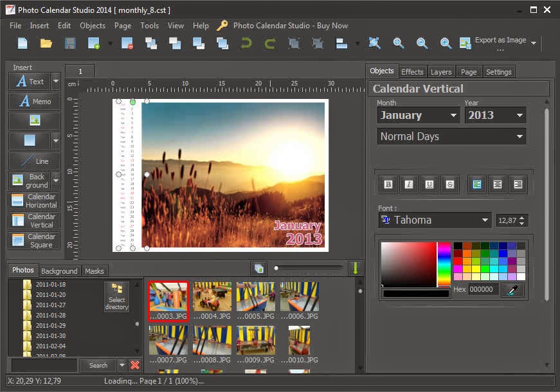Click the Redo arrow icon
The width and height of the screenshot is (560, 392).
[x=269, y=43]
